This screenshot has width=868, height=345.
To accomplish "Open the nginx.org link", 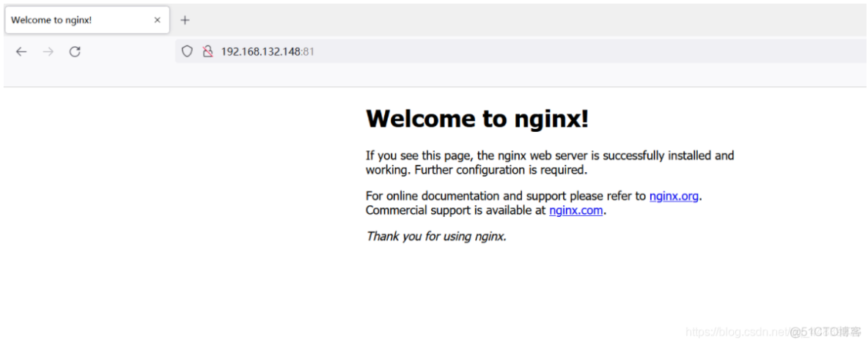I will tap(674, 196).
